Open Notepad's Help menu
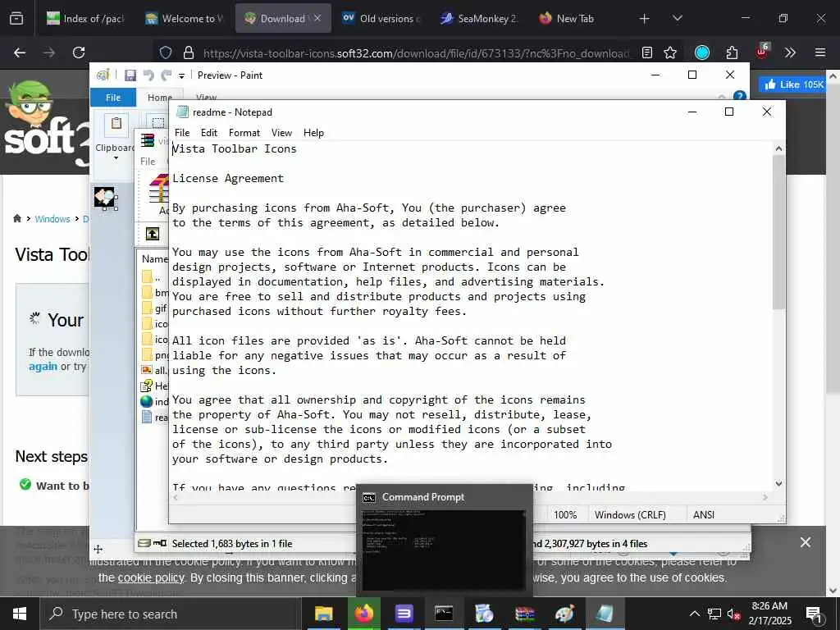The width and height of the screenshot is (840, 630). (313, 133)
